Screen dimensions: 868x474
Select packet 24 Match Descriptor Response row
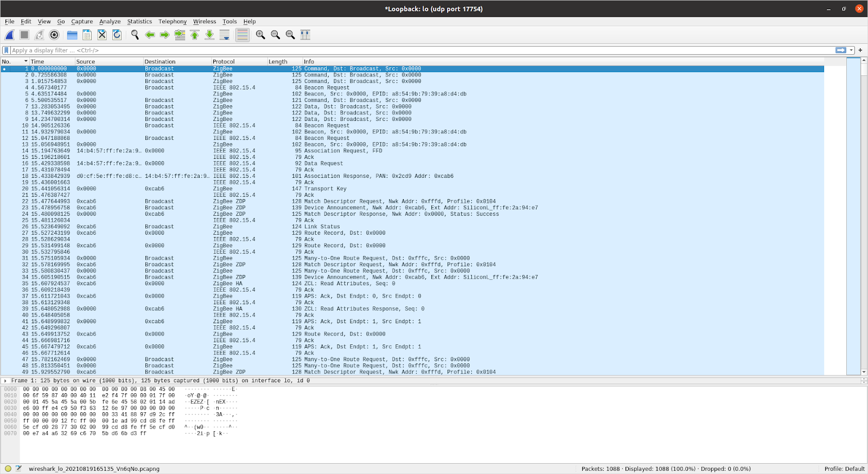point(412,214)
